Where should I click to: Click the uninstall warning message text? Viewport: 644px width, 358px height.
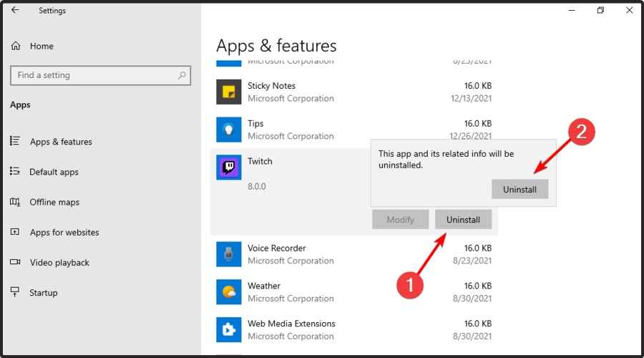(x=446, y=160)
